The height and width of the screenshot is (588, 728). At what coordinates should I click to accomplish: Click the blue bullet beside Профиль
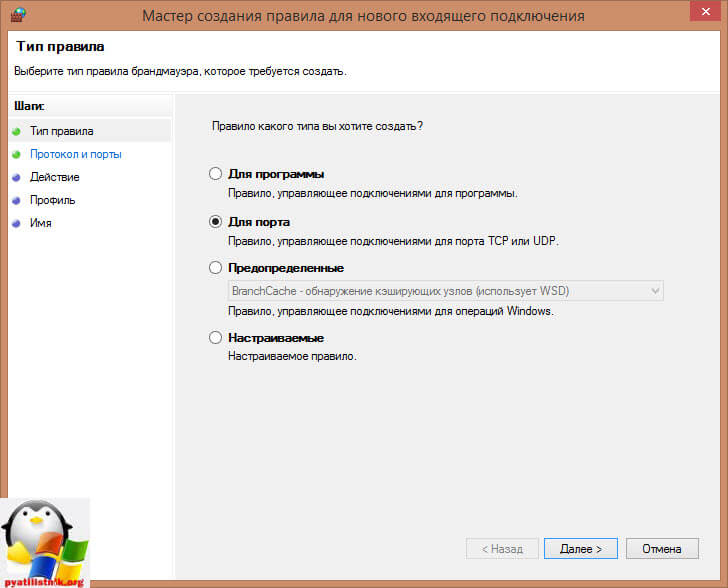(x=16, y=200)
